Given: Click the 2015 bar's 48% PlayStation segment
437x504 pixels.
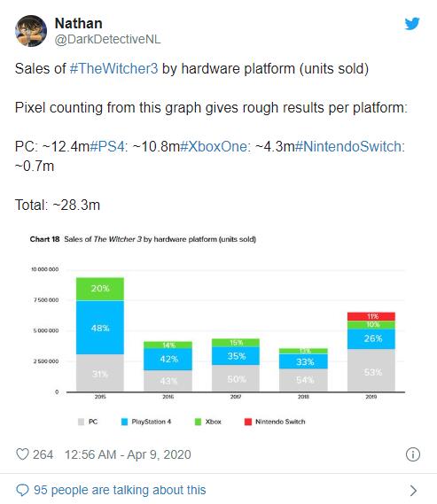Looking at the screenshot, I should click(100, 328).
